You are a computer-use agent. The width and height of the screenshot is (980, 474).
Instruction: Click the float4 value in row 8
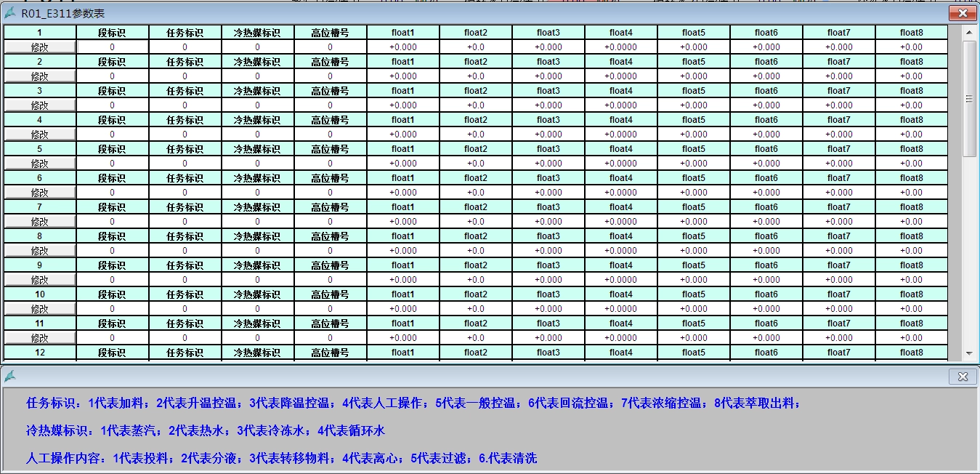point(621,251)
